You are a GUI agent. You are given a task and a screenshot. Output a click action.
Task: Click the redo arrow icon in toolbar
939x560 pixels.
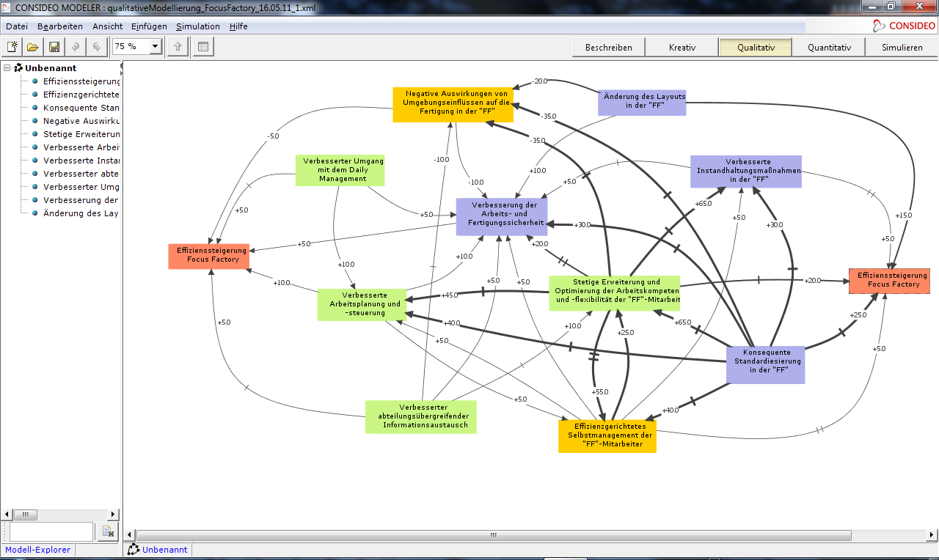pyautogui.click(x=96, y=47)
